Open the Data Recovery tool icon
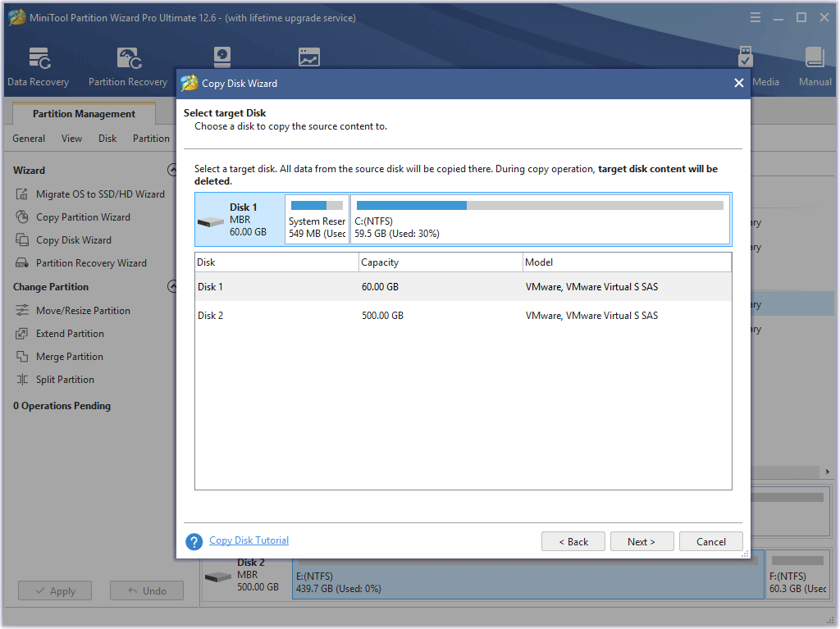Screen dimensions: 840x629 (39, 58)
